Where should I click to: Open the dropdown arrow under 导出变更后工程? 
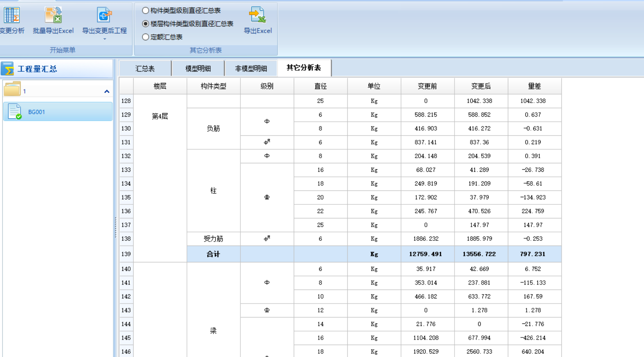click(104, 39)
